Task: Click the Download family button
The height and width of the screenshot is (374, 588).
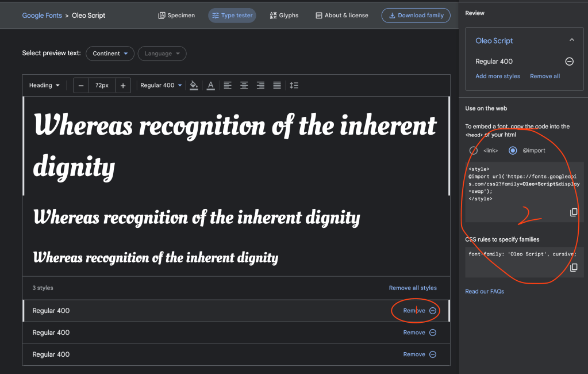Action: [416, 16]
